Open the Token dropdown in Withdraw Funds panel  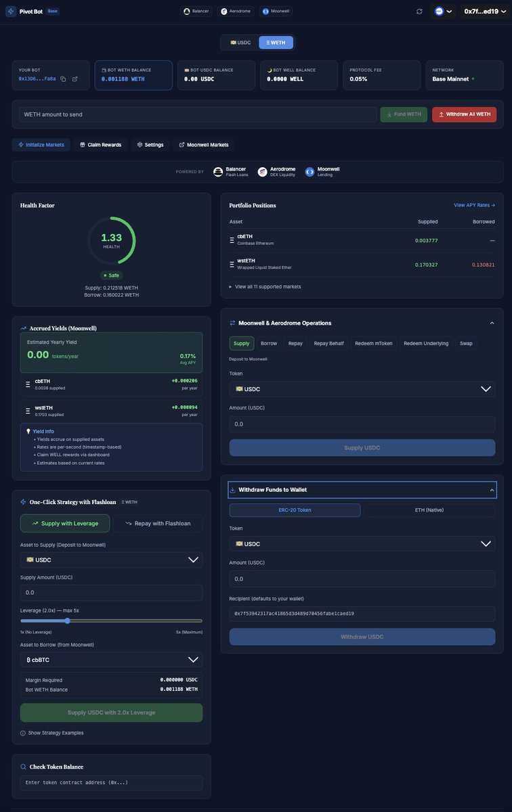coord(362,544)
